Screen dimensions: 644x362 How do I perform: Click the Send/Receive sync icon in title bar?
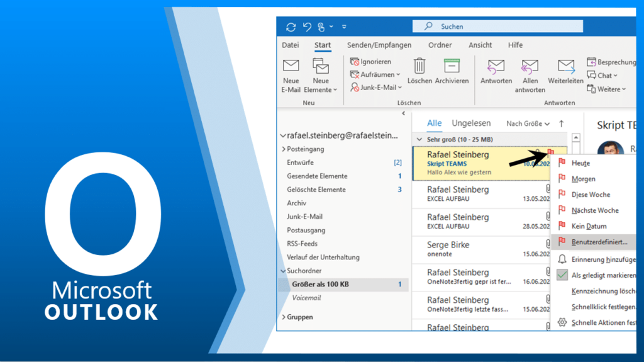(291, 27)
